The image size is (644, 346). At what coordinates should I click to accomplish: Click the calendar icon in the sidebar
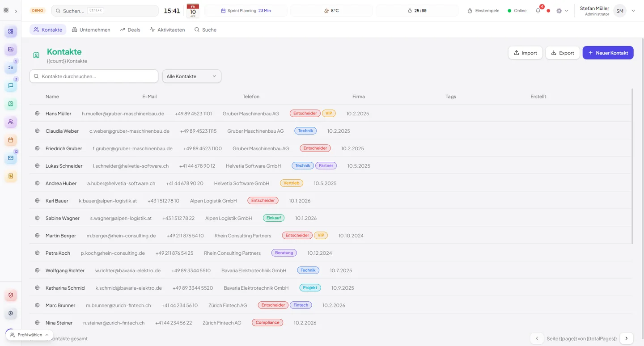click(x=11, y=140)
